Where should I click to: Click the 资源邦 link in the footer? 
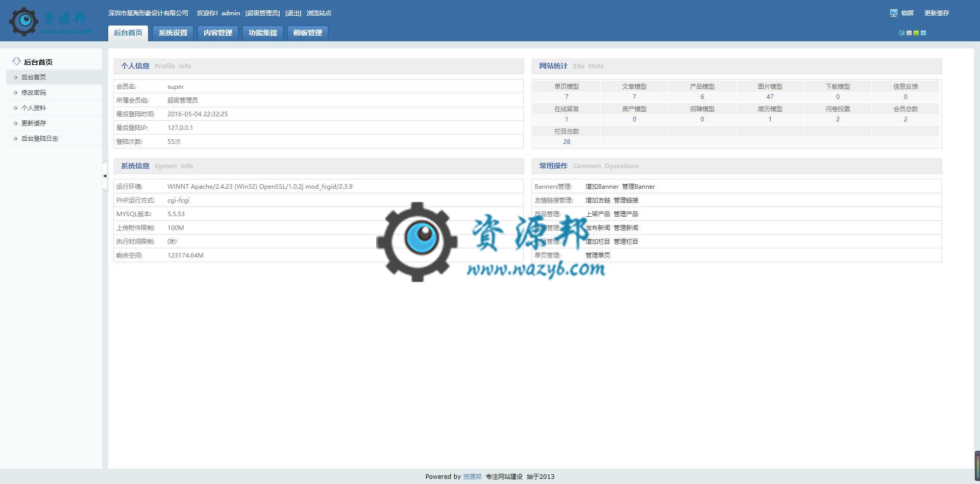pyautogui.click(x=472, y=477)
